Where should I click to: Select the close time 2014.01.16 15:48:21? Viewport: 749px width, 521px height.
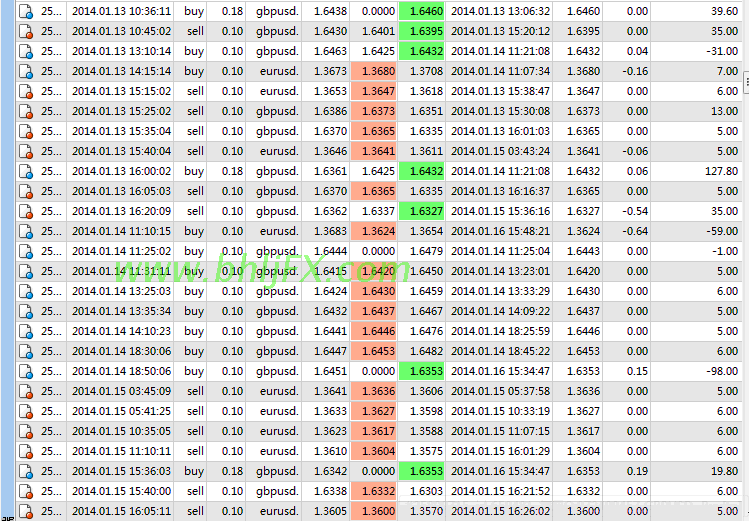tap(500, 231)
